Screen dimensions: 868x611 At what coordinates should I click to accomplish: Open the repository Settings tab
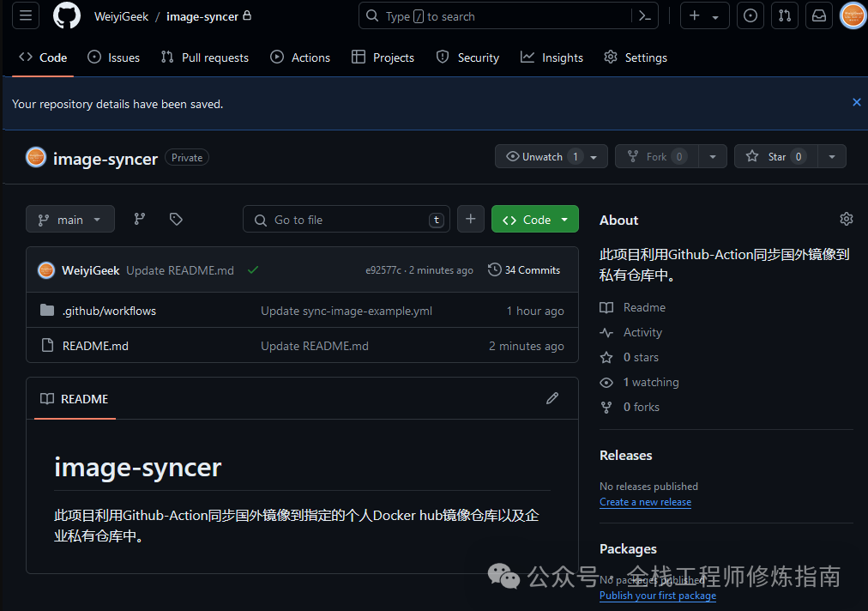[x=636, y=57]
